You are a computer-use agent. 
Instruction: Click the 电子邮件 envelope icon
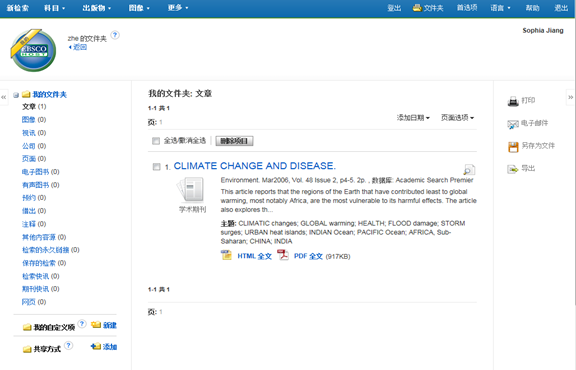513,124
